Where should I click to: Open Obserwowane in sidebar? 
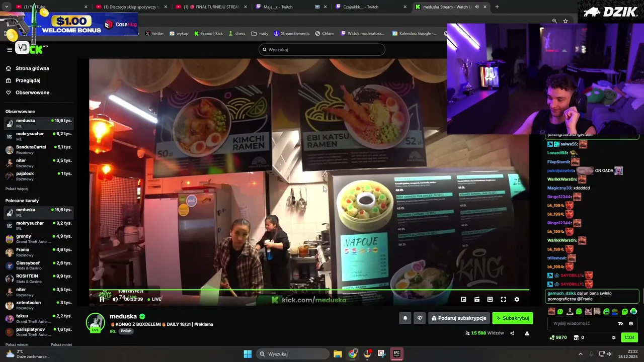(x=32, y=93)
